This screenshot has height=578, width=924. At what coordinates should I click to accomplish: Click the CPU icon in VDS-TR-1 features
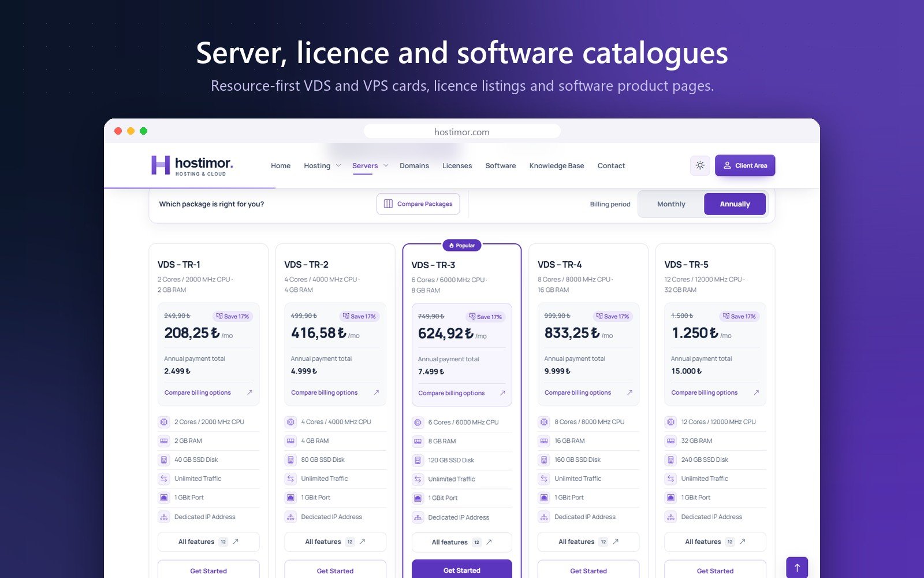pos(164,422)
